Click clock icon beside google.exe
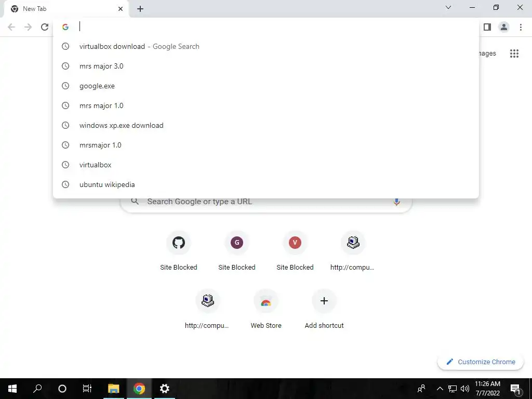This screenshot has width=532, height=399. (65, 86)
